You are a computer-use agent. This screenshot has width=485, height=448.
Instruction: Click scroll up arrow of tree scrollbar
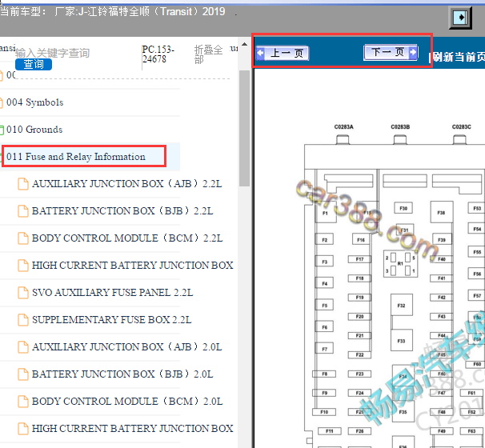tap(244, 44)
